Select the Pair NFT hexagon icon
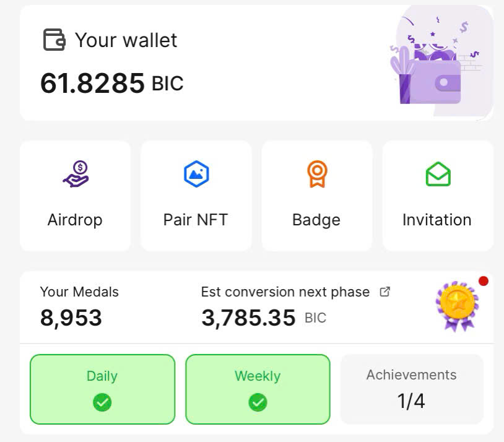This screenshot has height=442, width=504. pos(196,174)
